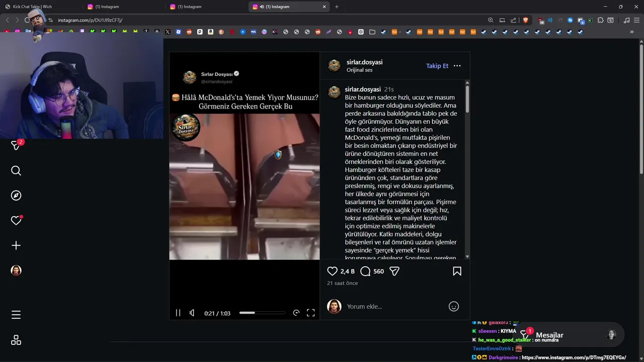Open the Mesajlar floating messages pill
The width and height of the screenshot is (644, 362).
coord(570,335)
